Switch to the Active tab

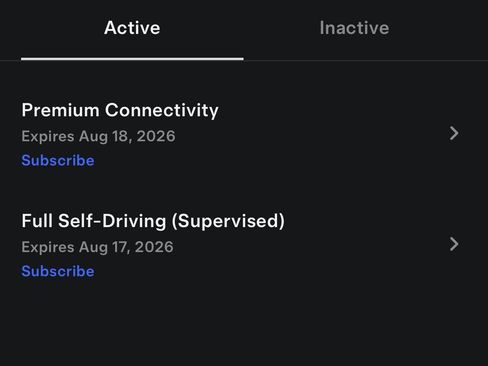132,28
